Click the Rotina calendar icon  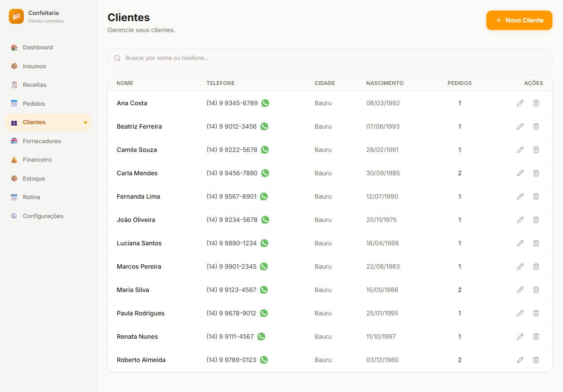[15, 197]
